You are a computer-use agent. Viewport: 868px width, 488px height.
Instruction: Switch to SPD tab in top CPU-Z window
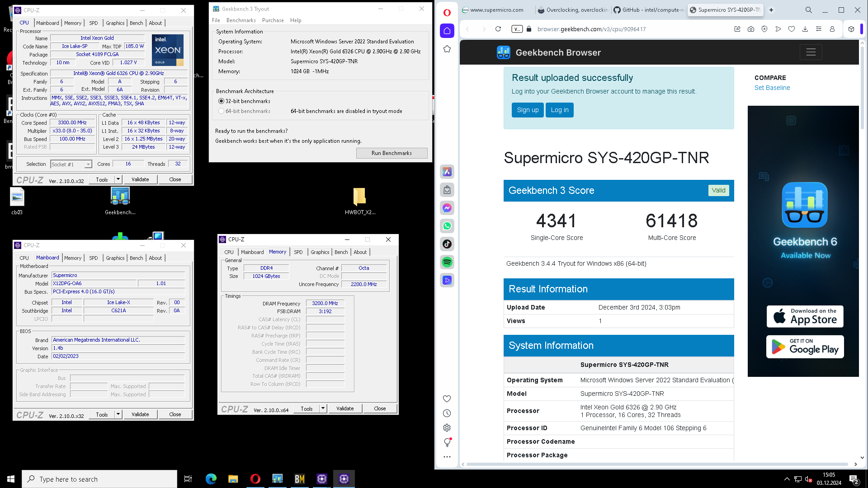point(94,23)
